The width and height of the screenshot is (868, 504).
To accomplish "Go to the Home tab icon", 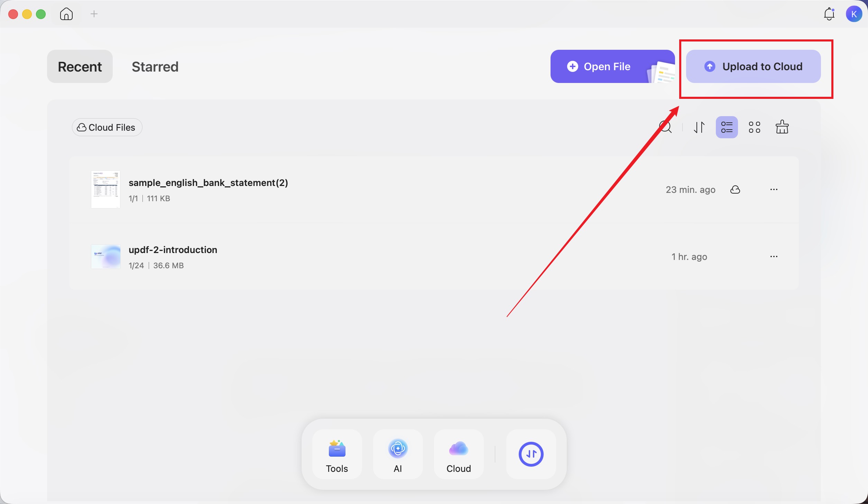I will tap(66, 14).
